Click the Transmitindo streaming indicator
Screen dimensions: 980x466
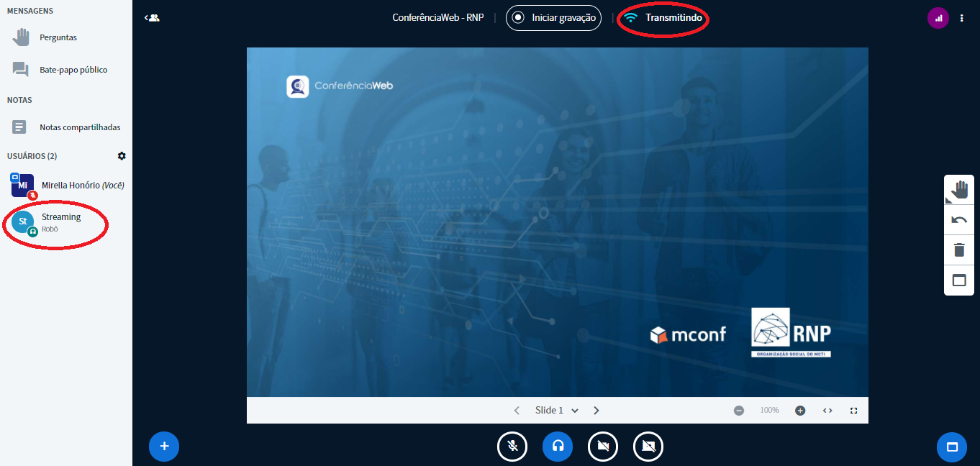663,18
